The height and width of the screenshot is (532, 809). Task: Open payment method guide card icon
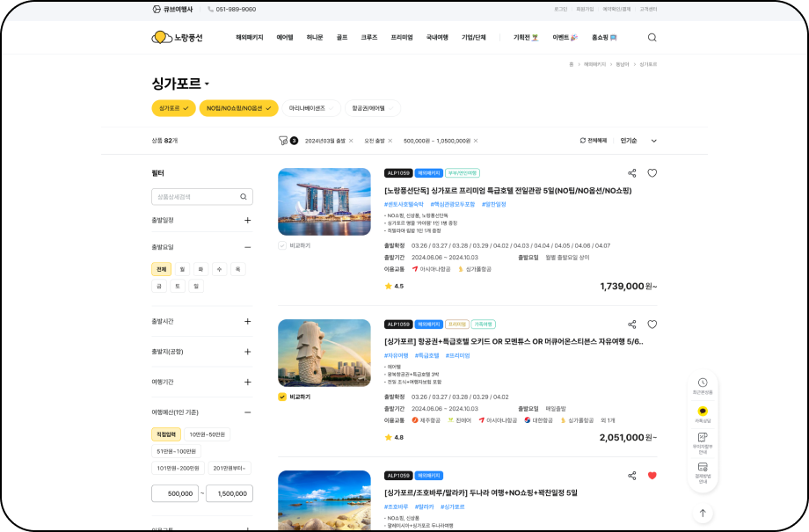(703, 470)
